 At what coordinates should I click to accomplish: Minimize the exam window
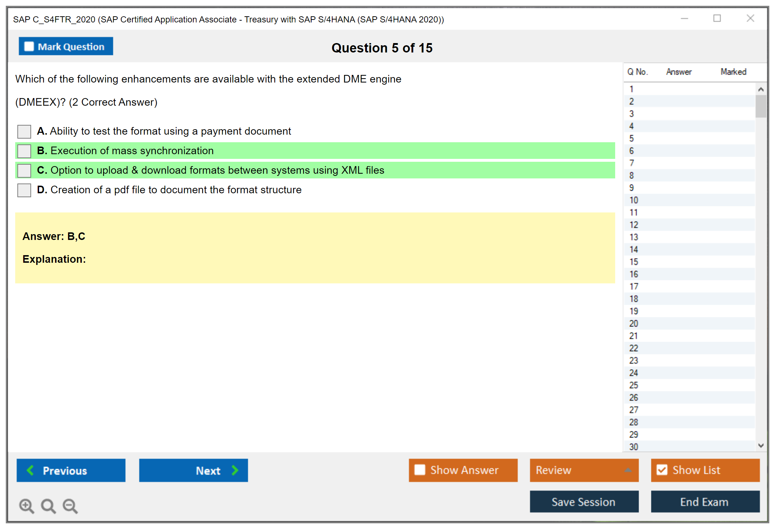684,18
